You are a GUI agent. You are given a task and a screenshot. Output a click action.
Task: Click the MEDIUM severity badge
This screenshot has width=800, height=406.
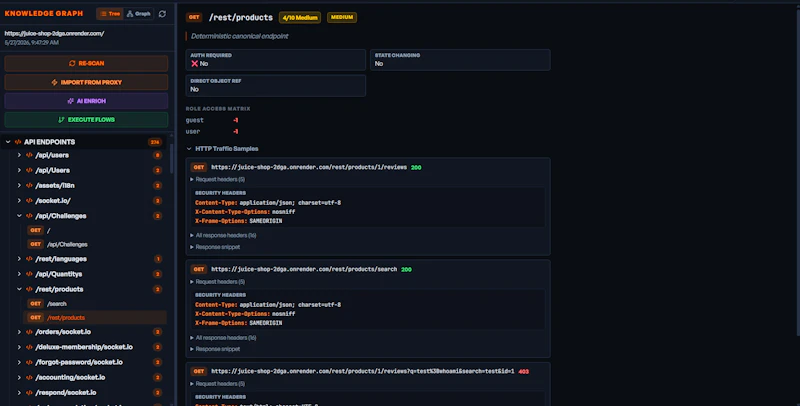342,17
